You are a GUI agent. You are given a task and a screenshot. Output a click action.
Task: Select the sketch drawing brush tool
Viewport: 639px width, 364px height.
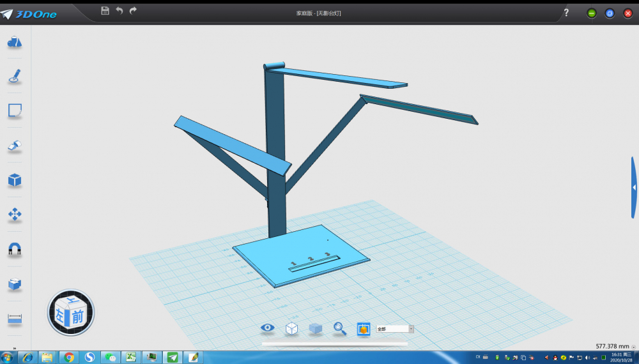coord(15,76)
